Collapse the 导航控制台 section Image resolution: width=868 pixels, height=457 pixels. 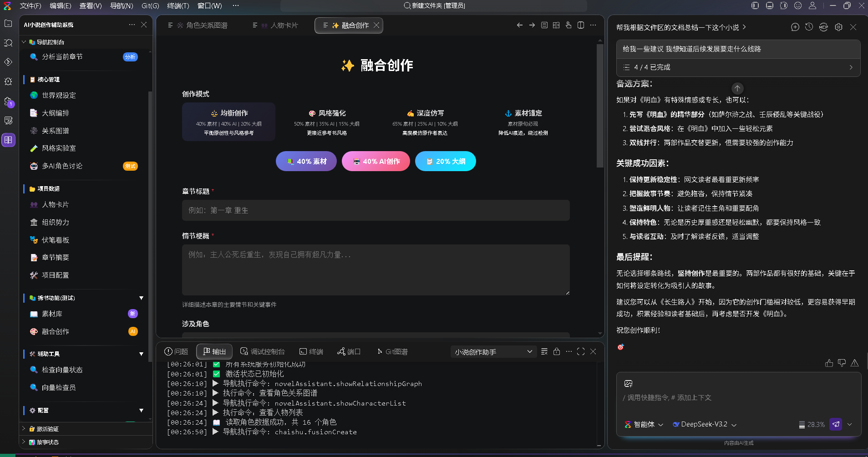pos(24,42)
